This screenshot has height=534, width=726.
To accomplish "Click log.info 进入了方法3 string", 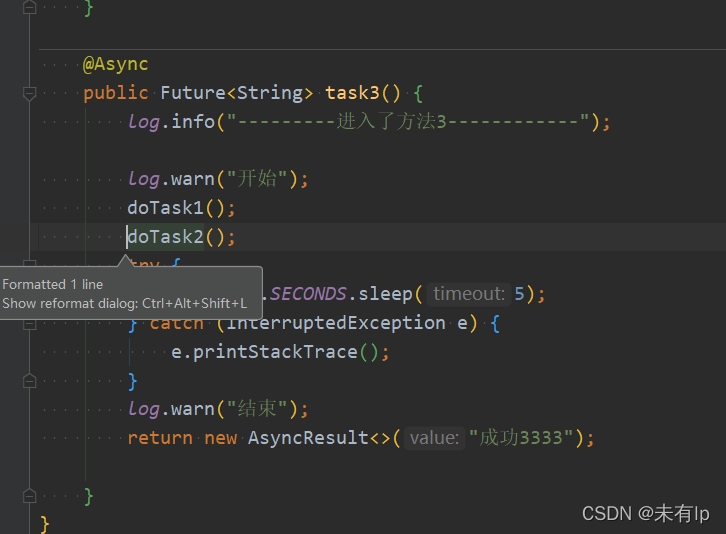I will coord(407,122).
